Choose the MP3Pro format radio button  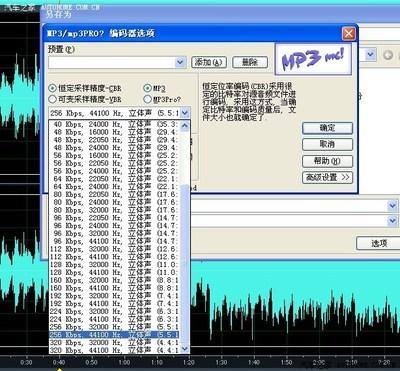click(x=147, y=99)
